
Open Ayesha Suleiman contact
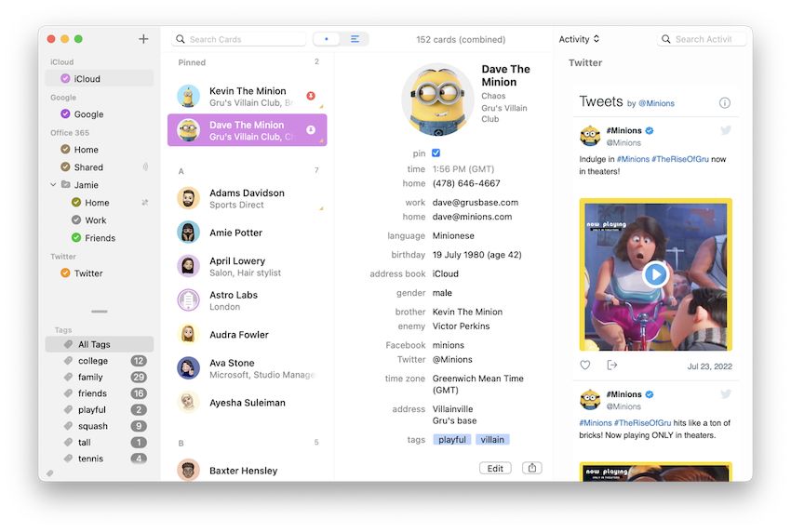(x=248, y=403)
